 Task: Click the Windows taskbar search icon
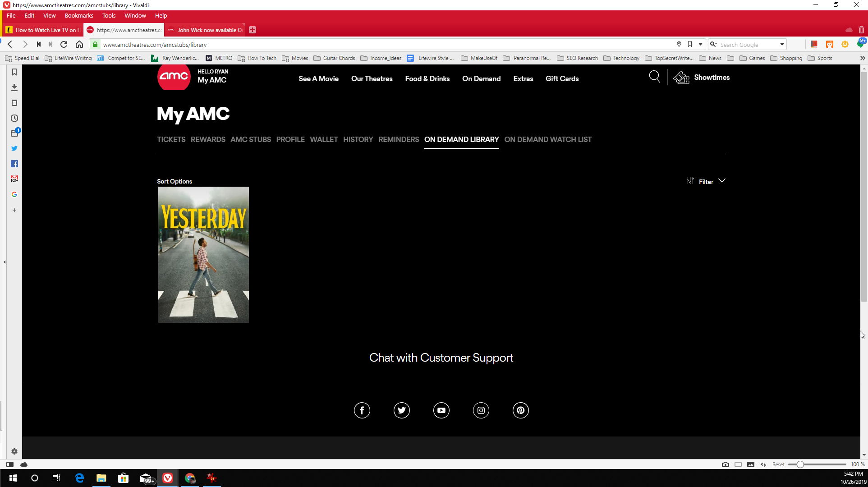[34, 478]
